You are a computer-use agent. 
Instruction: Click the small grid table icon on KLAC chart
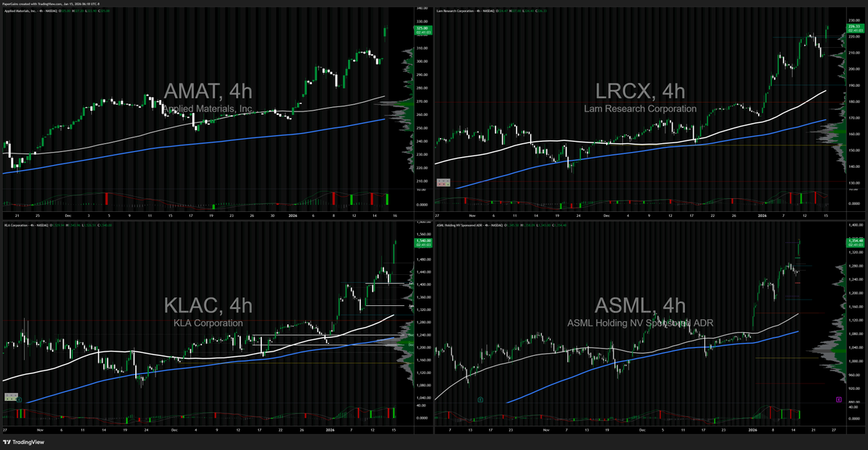pyautogui.click(x=12, y=396)
